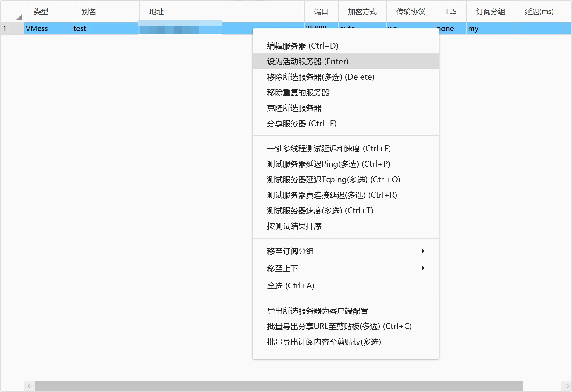The height and width of the screenshot is (392, 572).
Task: Run 一键多线程测试延迟和速度
Action: click(329, 149)
